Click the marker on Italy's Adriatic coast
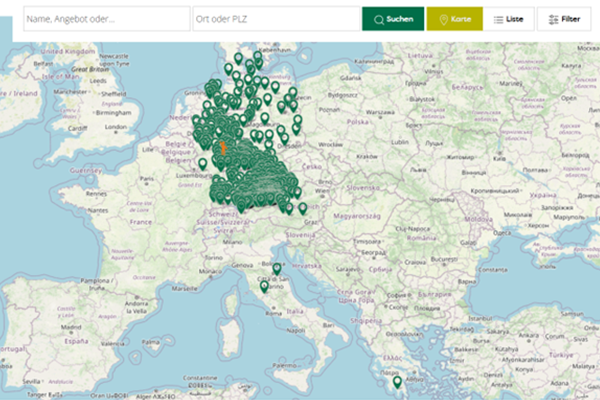The width and height of the screenshot is (600, 400). coord(277,268)
